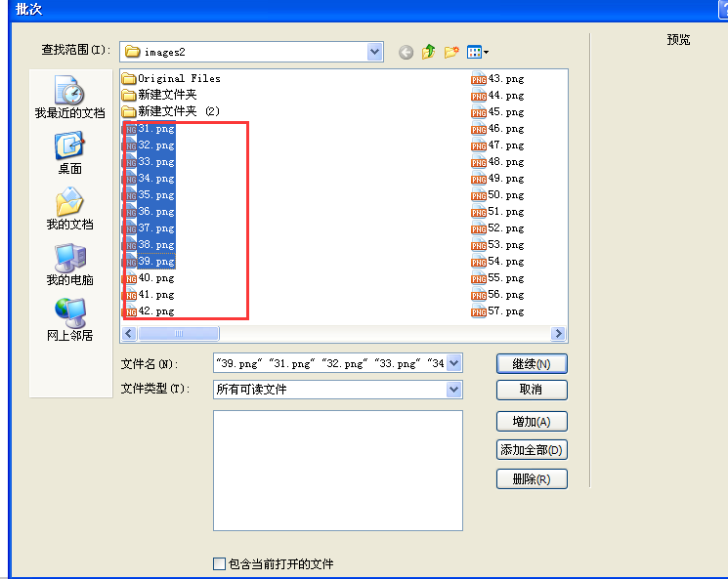
Task: Open the file type dropdown
Action: (453, 390)
